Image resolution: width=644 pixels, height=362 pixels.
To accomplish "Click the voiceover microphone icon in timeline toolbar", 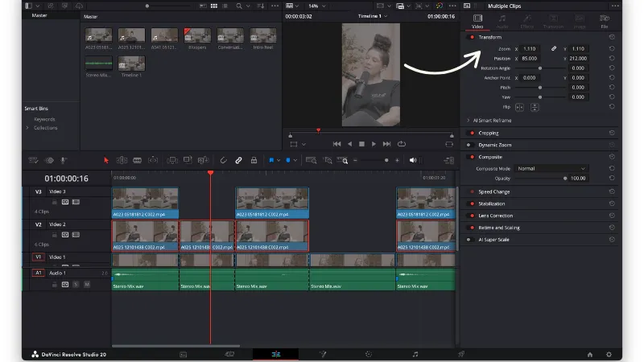I will [64, 160].
